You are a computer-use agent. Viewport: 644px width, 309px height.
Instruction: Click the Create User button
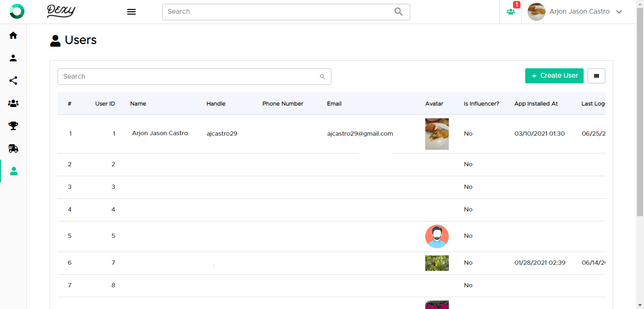pyautogui.click(x=554, y=76)
